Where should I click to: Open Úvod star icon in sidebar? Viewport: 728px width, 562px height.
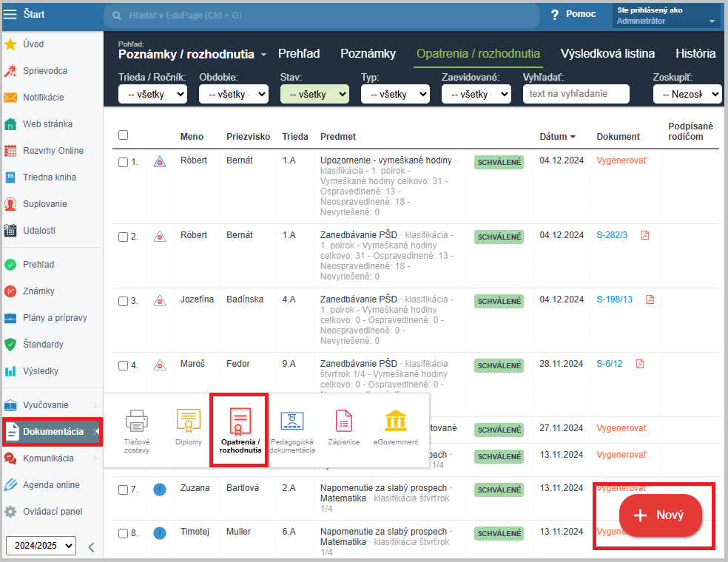(10, 44)
